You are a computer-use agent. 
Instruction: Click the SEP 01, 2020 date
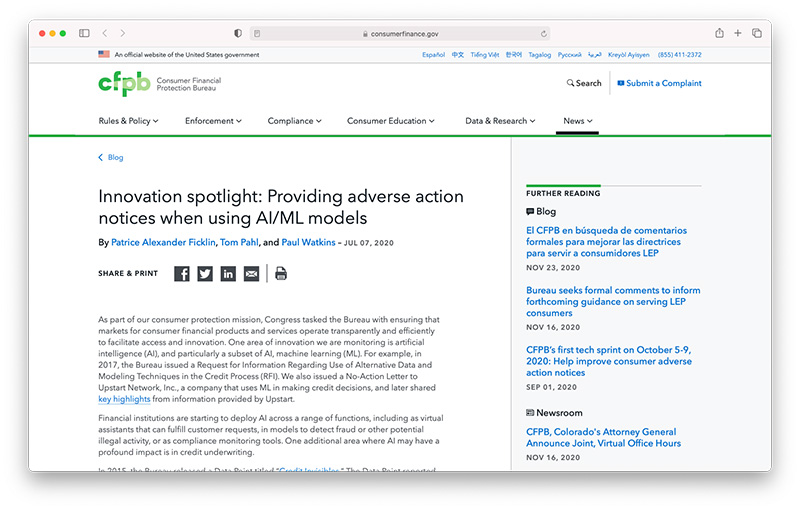tap(552, 387)
